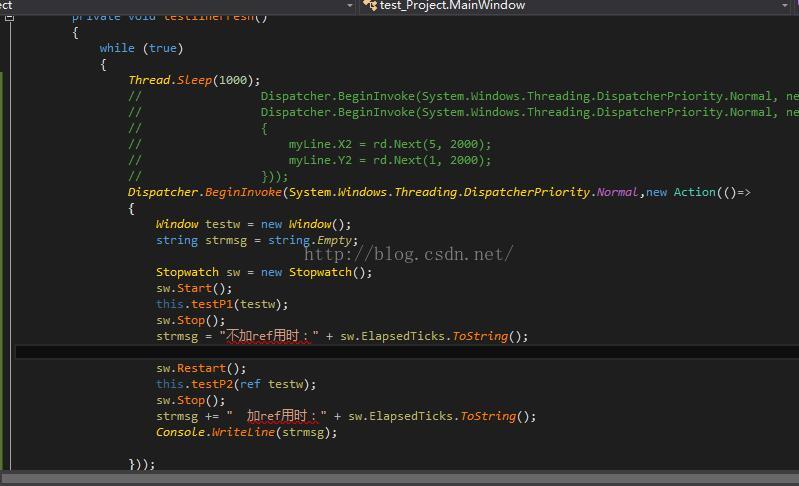Open the left navigation bar dropdown arrow
This screenshot has height=486, width=799.
tap(350, 6)
